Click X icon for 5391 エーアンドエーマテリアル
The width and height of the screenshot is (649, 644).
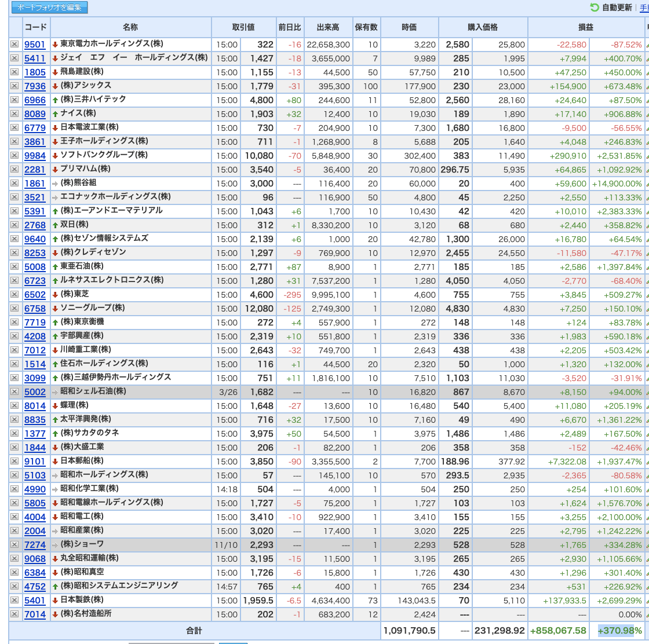(14, 211)
